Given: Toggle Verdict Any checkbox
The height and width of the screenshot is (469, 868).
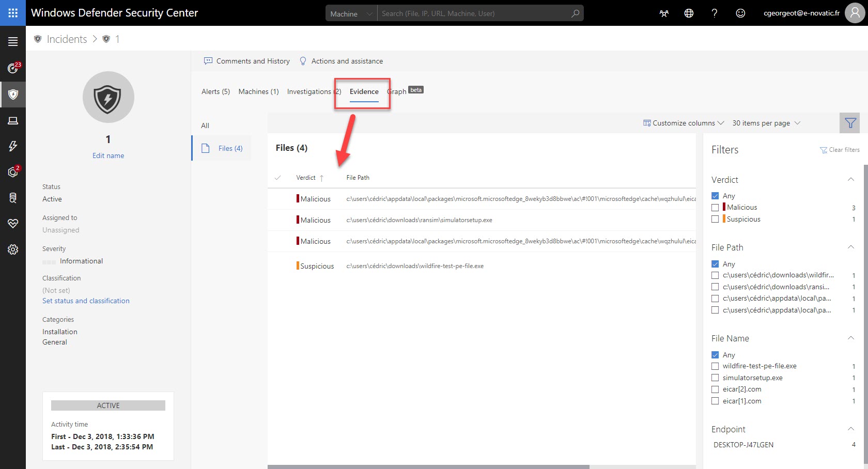Looking at the screenshot, I should [716, 196].
